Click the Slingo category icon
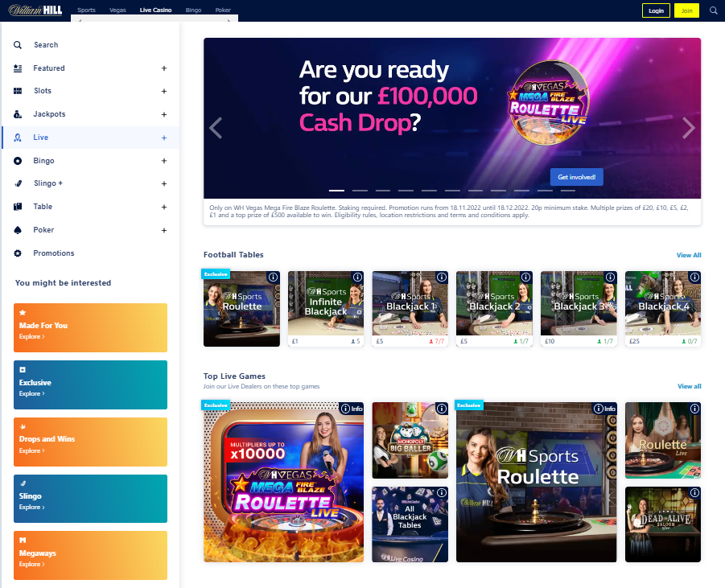 [x=18, y=183]
